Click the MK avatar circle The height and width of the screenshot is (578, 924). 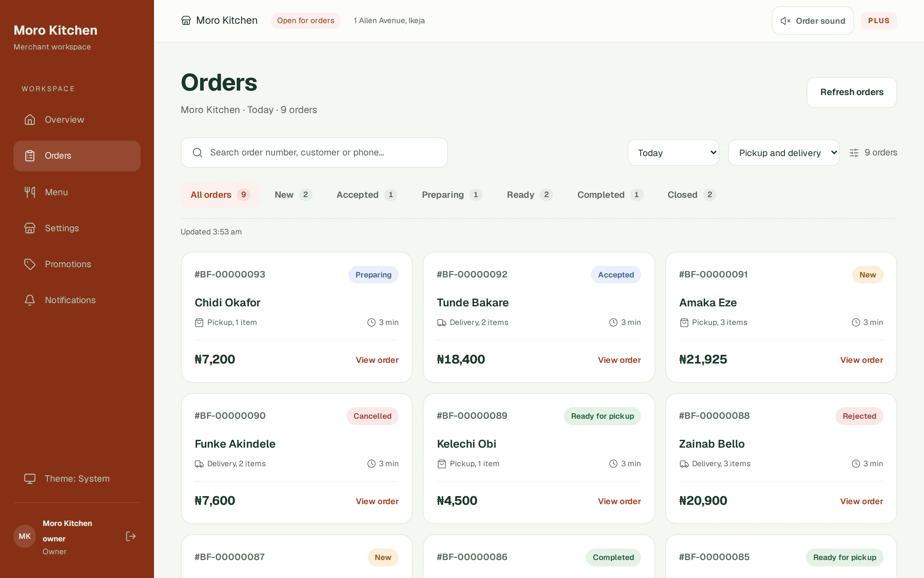click(x=25, y=536)
